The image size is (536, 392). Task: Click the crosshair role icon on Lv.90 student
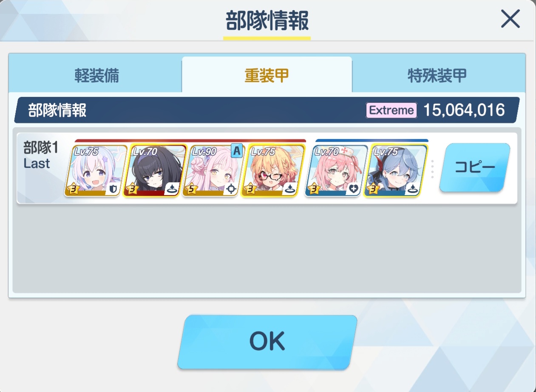(x=231, y=190)
